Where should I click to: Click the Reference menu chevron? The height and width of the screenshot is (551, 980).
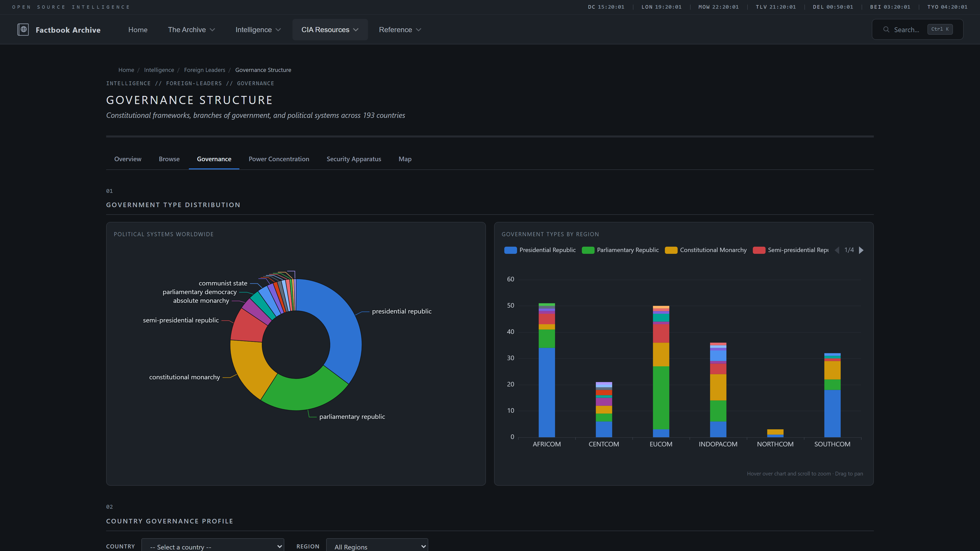pos(419,30)
